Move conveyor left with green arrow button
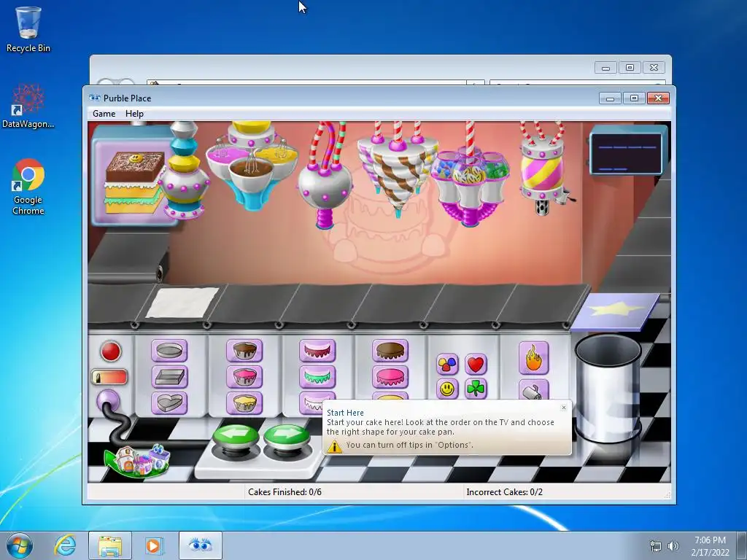 click(x=236, y=437)
